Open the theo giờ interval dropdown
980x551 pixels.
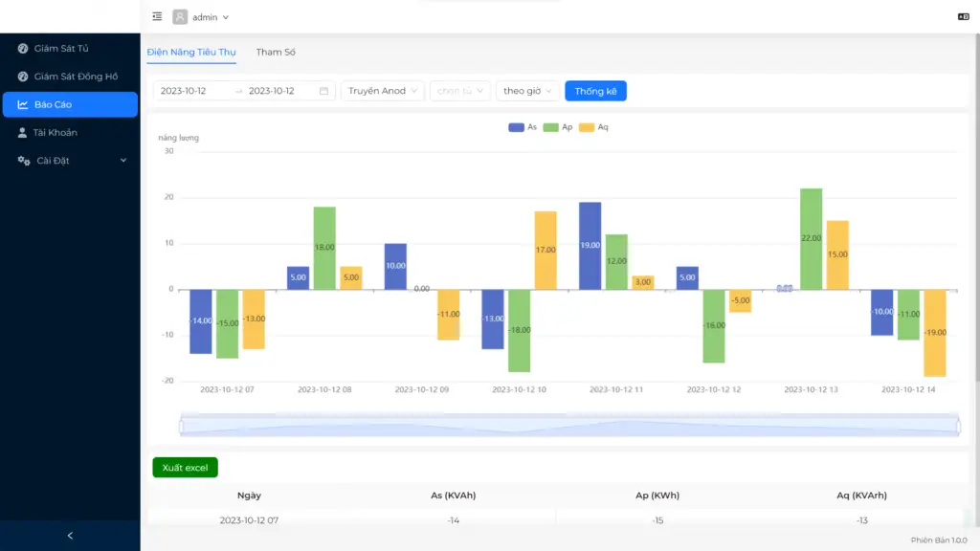click(x=527, y=91)
